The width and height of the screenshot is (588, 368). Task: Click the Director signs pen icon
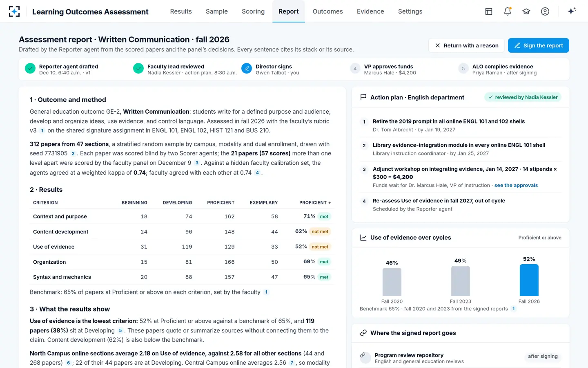coord(247,69)
